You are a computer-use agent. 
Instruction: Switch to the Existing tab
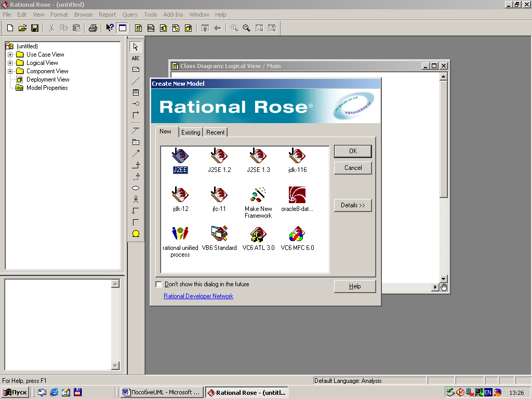[x=191, y=132]
